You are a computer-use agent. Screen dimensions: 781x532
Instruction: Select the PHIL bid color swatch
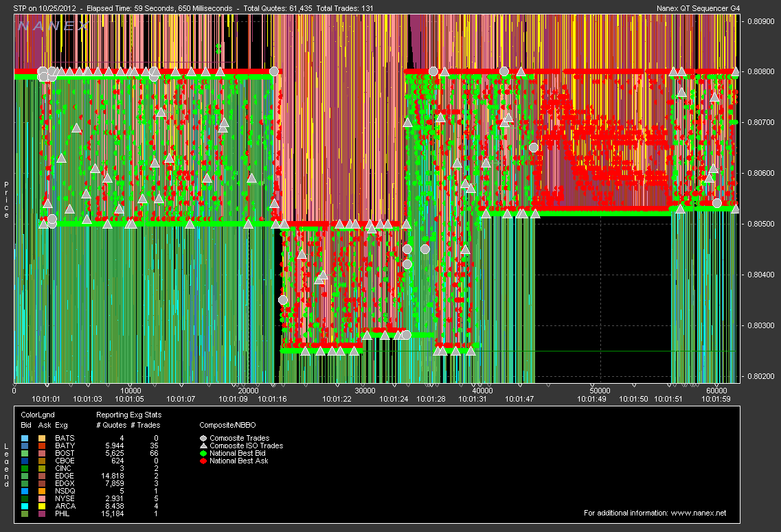pos(25,513)
